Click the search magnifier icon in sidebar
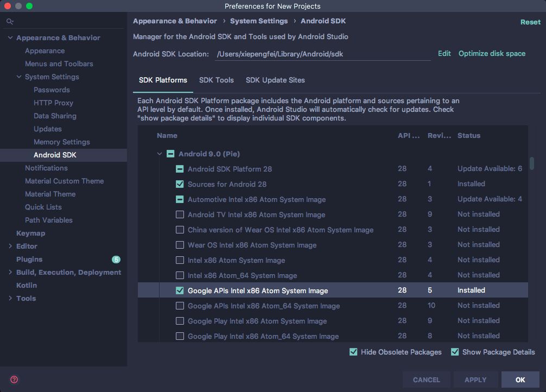Screen dimensions: 546x392 (x=10, y=22)
